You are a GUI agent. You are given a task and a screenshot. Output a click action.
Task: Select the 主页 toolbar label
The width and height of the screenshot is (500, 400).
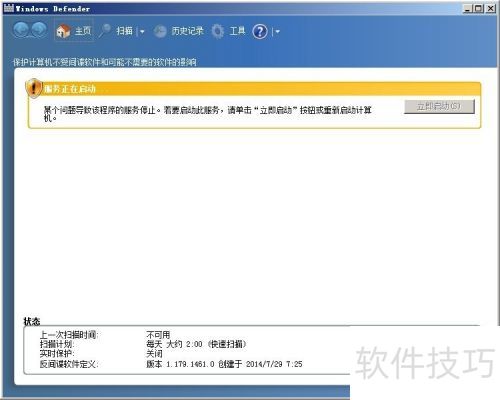[83, 31]
